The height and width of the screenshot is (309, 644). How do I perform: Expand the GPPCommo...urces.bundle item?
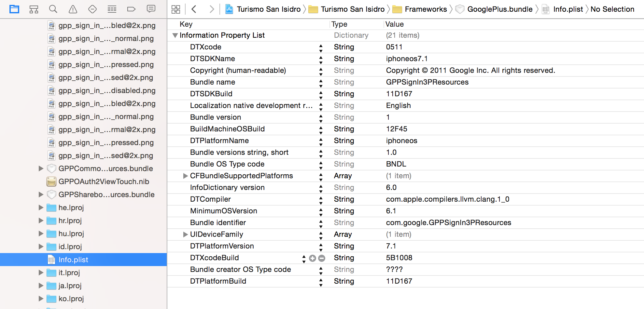[x=41, y=168]
